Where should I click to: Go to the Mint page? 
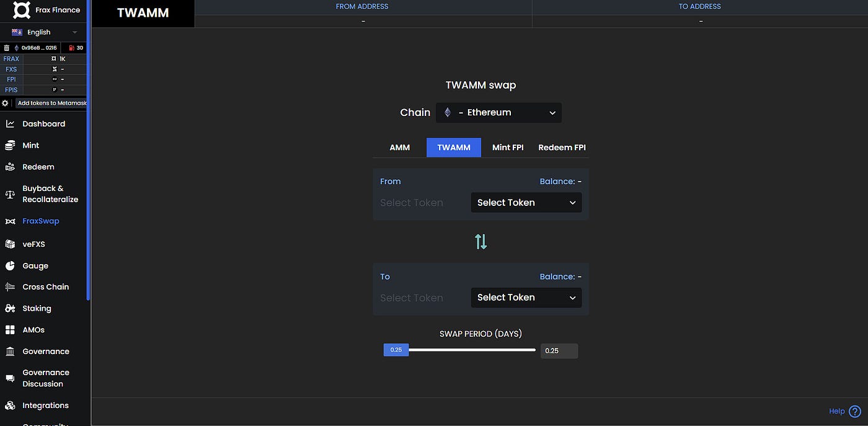[x=31, y=146]
